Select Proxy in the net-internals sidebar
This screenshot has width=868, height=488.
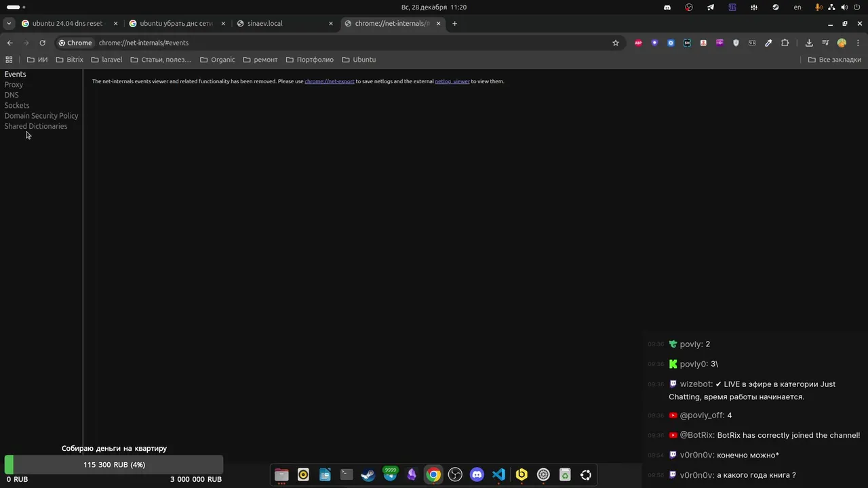14,85
